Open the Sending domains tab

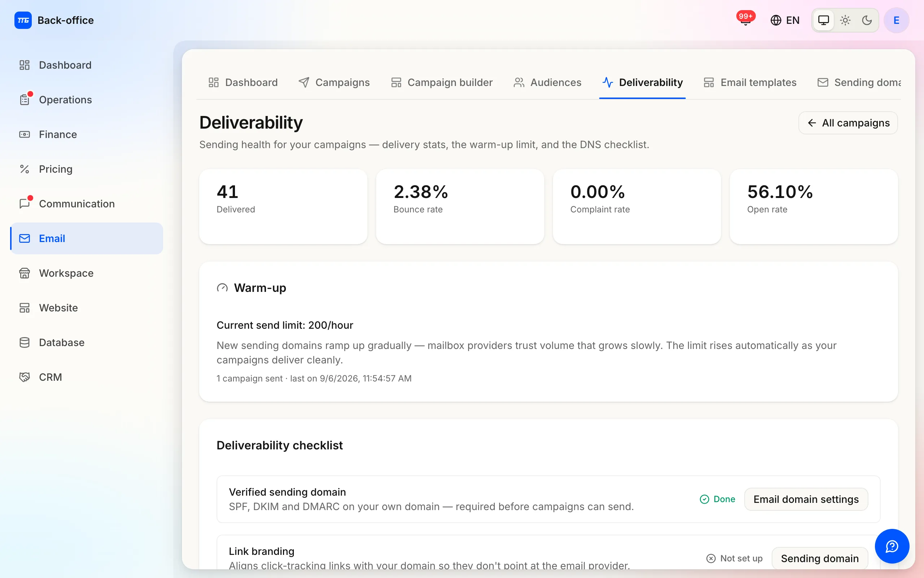point(859,83)
